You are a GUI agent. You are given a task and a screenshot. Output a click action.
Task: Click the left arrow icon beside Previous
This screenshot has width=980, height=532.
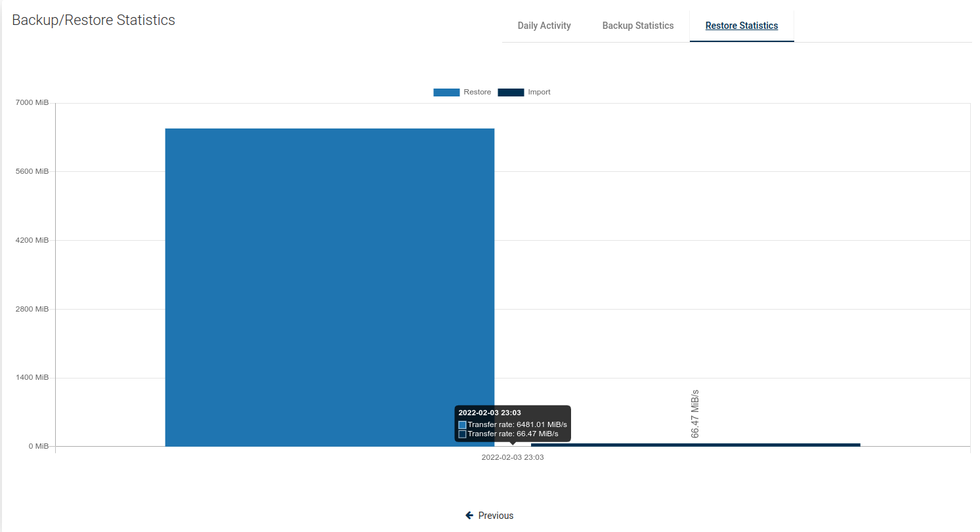(x=469, y=516)
